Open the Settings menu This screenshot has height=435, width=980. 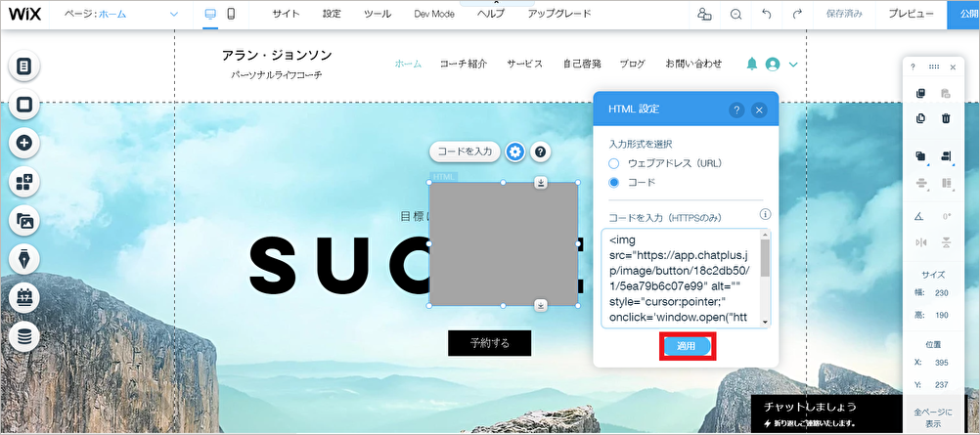click(x=332, y=14)
